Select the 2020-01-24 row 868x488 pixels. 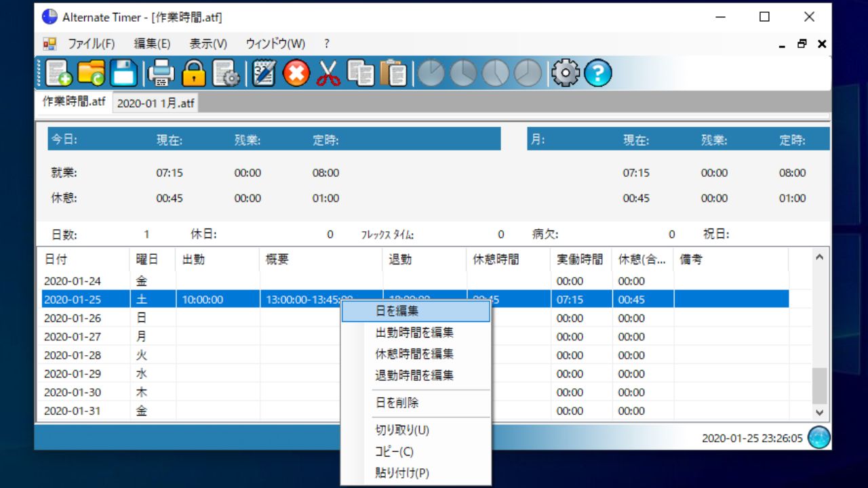tap(415, 281)
